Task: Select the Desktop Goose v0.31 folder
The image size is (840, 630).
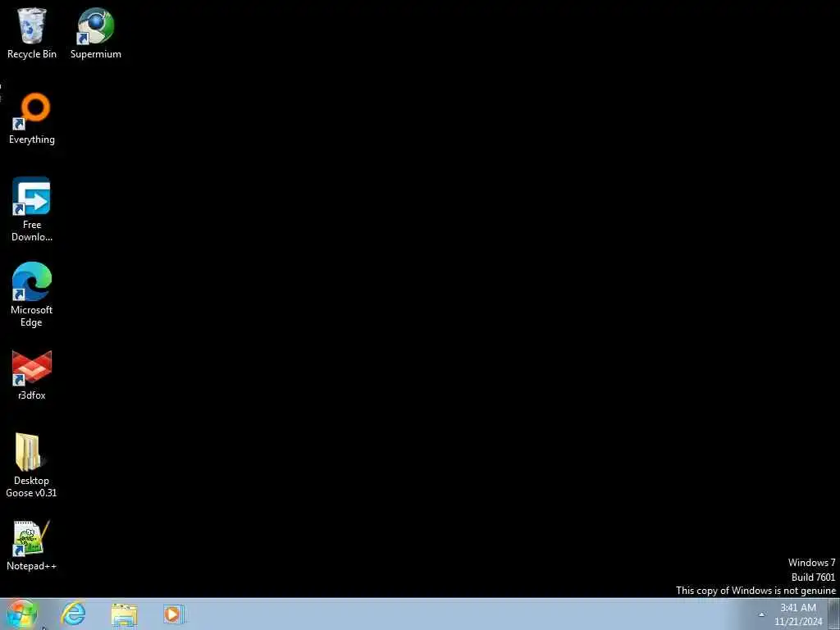Action: click(x=32, y=465)
